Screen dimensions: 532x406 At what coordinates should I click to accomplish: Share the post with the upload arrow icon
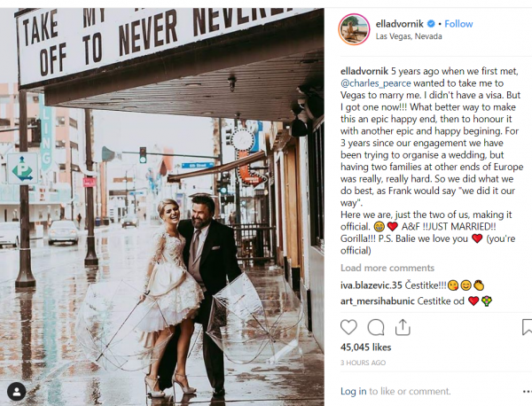(x=403, y=327)
